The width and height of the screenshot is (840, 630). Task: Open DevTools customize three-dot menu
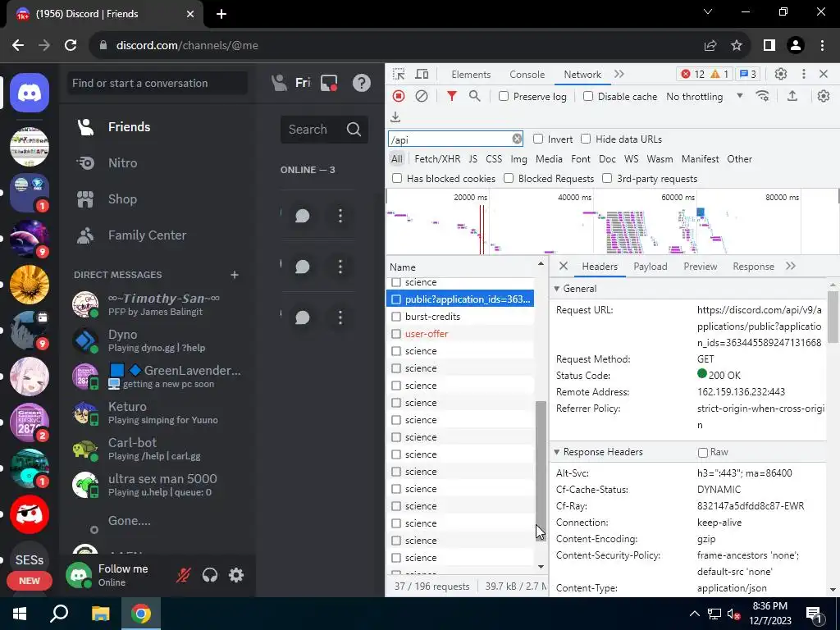point(804,74)
